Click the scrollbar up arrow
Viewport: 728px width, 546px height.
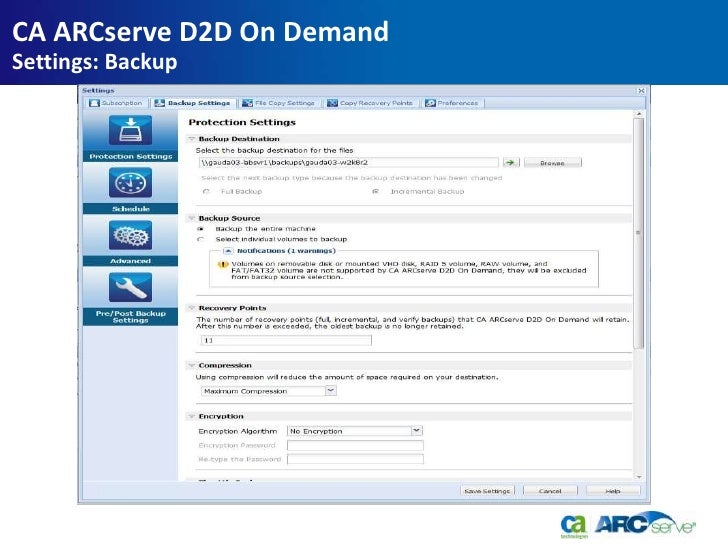639,114
